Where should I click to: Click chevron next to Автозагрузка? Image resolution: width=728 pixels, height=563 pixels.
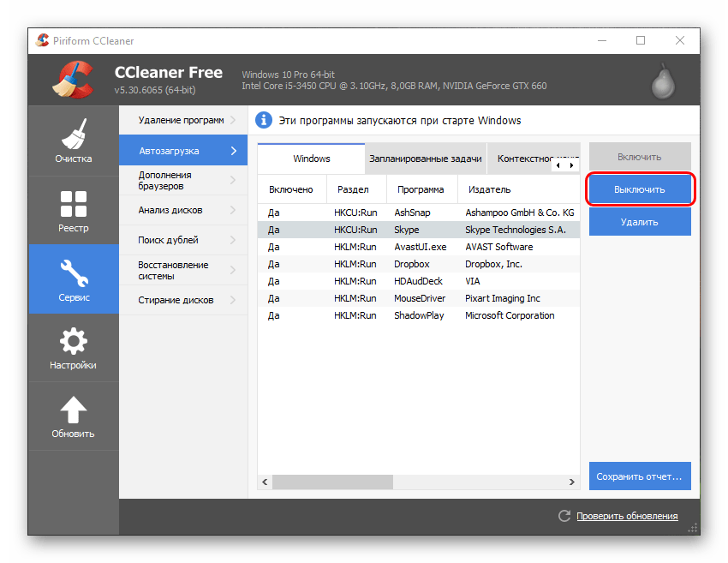tap(234, 151)
